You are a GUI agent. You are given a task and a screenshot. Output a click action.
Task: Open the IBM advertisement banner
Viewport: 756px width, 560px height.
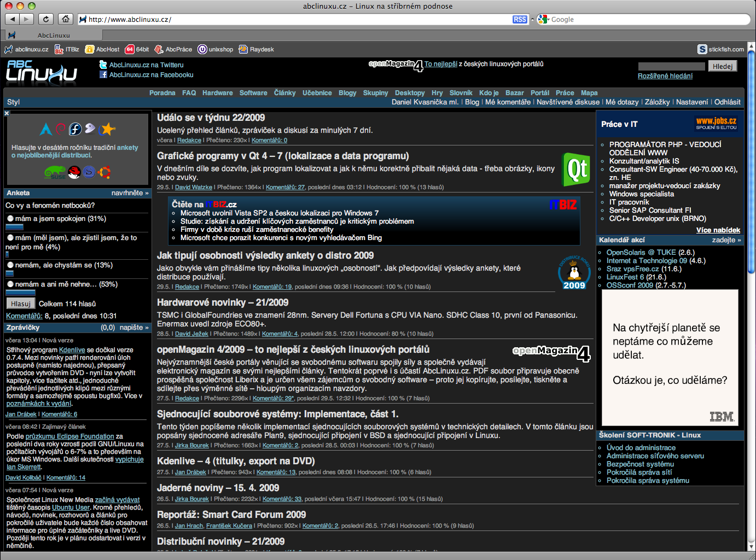(670, 358)
